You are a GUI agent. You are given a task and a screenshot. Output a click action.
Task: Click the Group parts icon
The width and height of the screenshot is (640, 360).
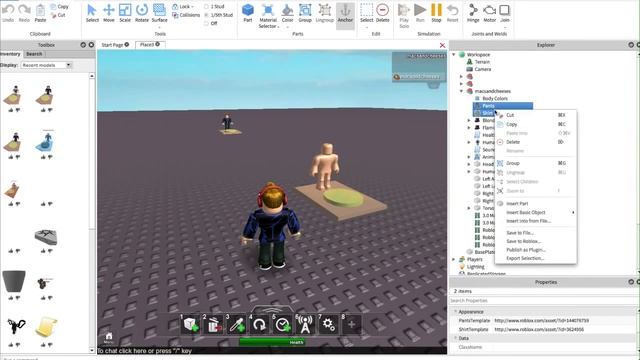tap(305, 13)
